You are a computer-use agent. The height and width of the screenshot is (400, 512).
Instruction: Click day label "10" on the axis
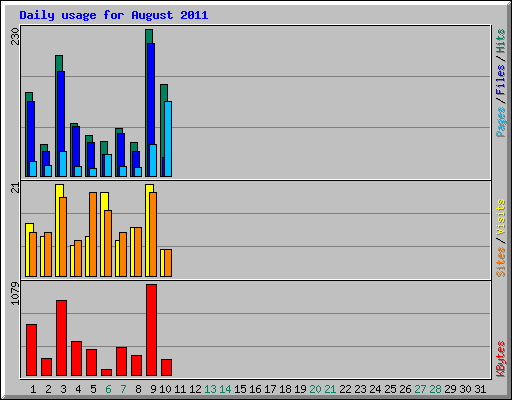tap(165, 389)
